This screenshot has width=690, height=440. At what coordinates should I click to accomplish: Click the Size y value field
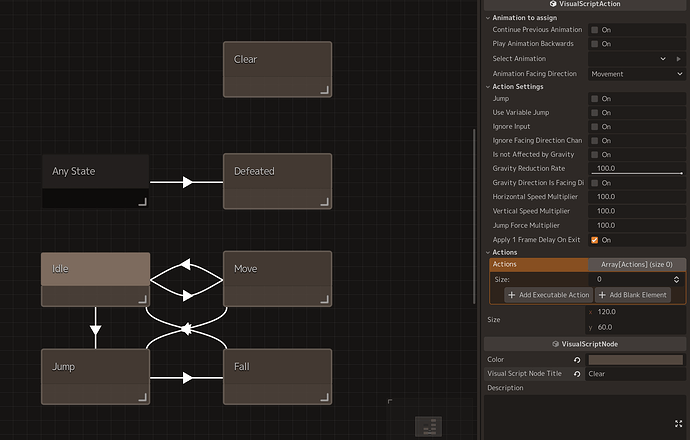(x=637, y=327)
